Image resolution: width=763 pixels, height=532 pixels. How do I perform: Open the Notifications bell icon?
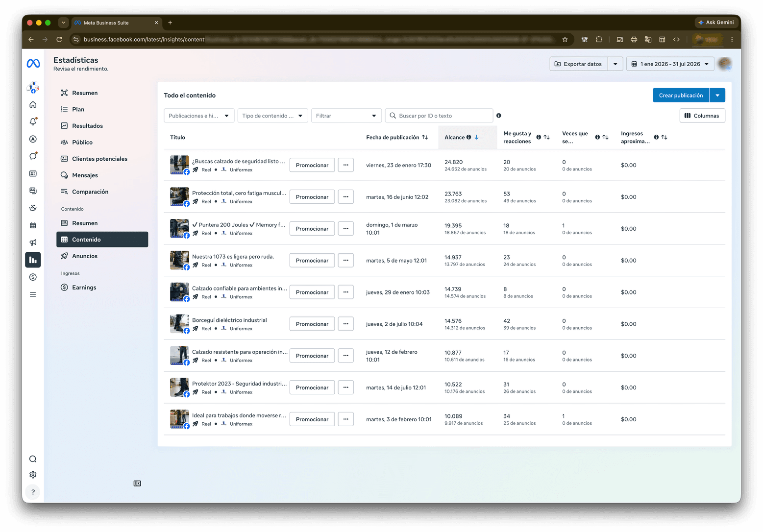33,121
